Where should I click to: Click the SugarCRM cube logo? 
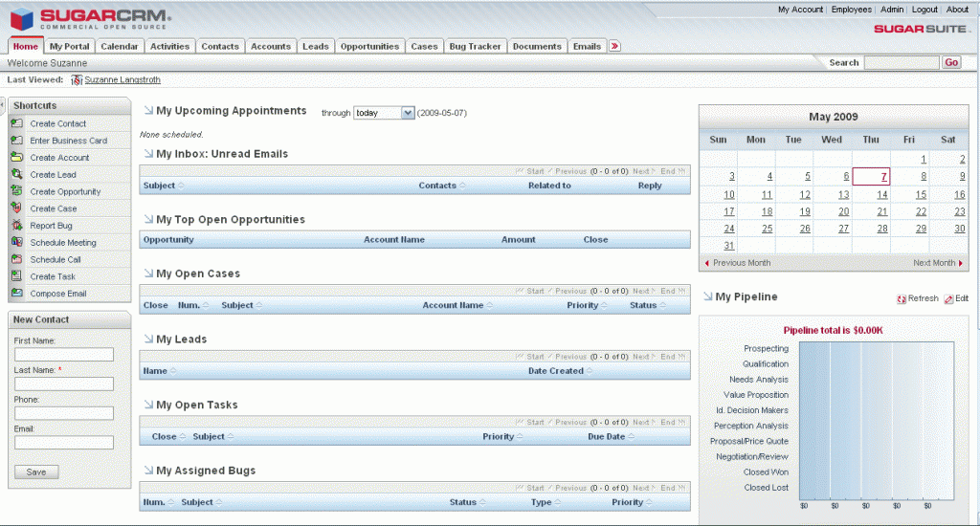click(22, 19)
